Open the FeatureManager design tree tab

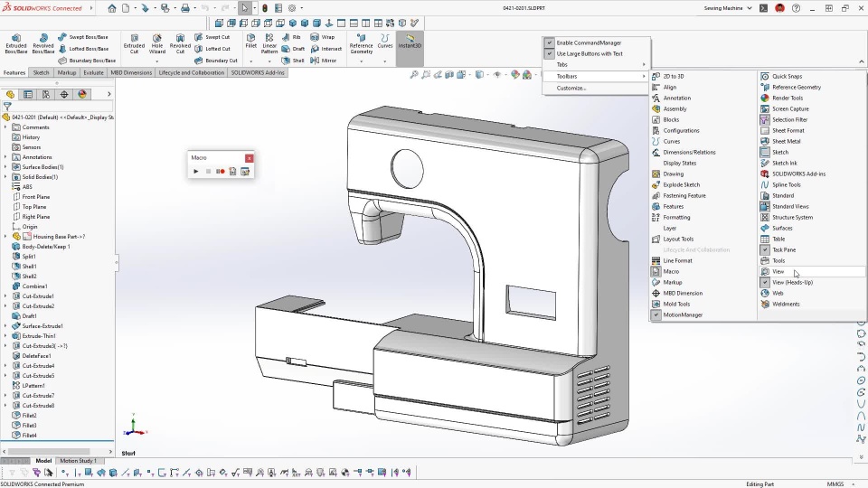[10, 94]
